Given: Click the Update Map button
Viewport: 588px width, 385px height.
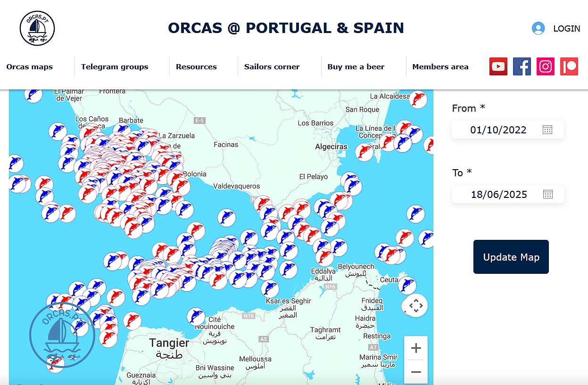Looking at the screenshot, I should click(511, 257).
